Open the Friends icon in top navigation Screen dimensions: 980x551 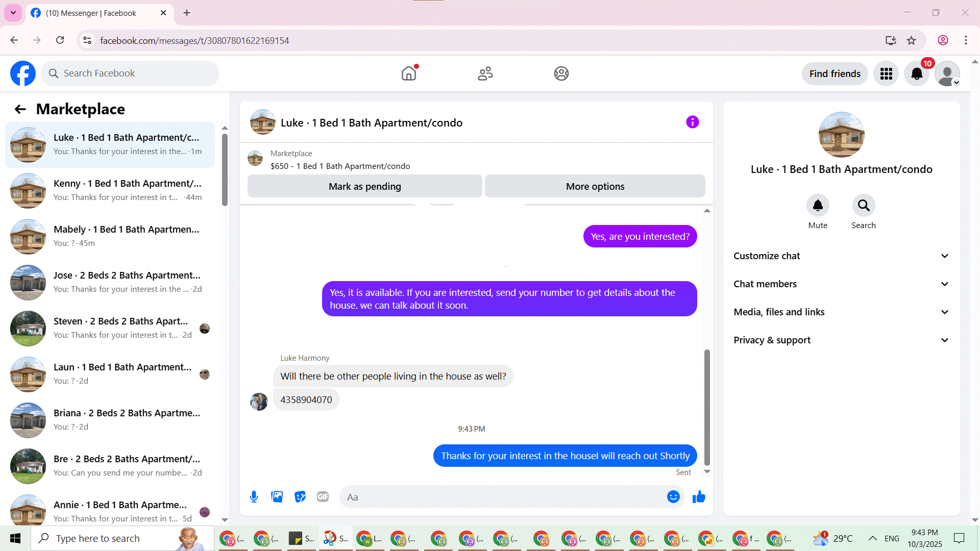485,73
